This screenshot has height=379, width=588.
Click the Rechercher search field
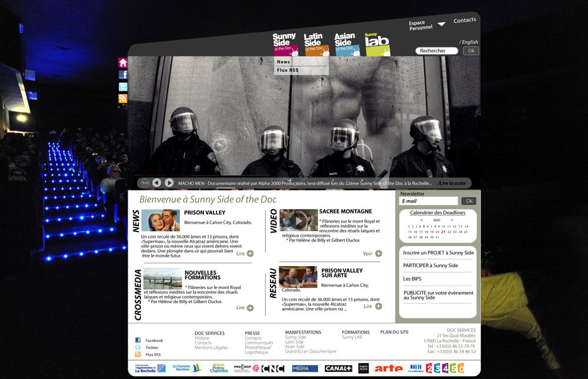[x=438, y=51]
